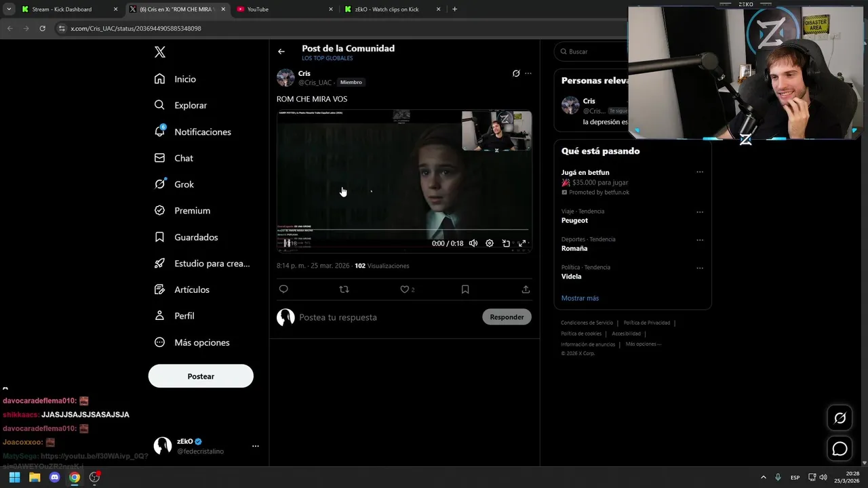Open the Windows Start menu
Viewport: 868px width, 488px height.
click(14, 477)
